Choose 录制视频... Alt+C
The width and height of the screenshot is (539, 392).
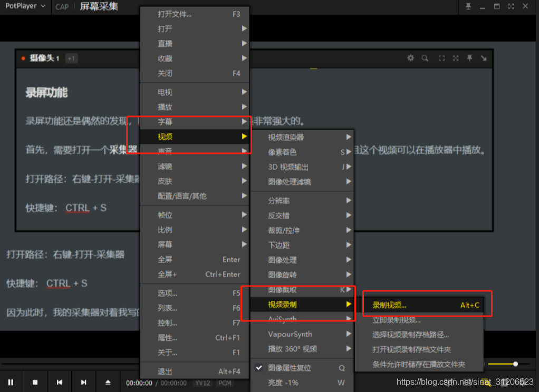click(x=419, y=305)
